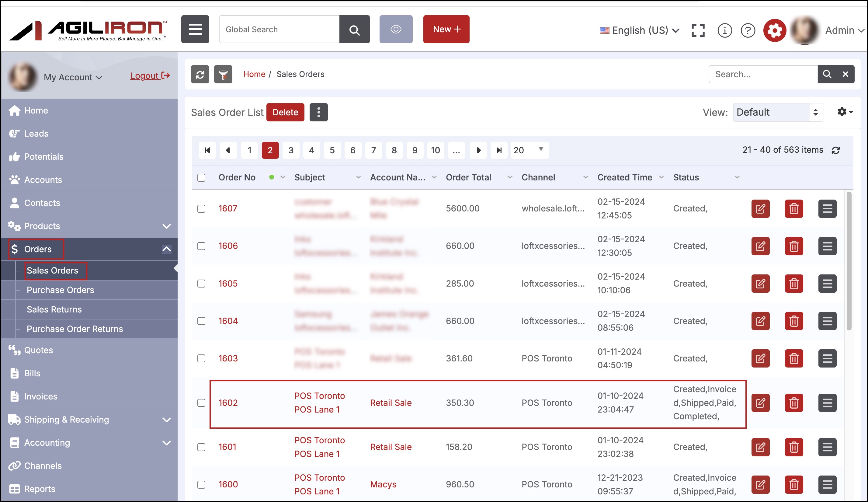The width and height of the screenshot is (868, 502).
Task: Enter fullscreen mode with the expand icon
Action: tap(698, 30)
